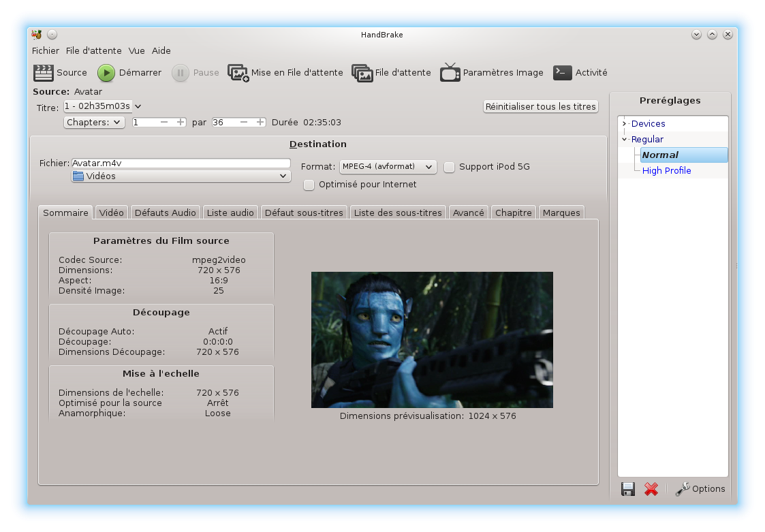Click the pin button in the title bar
765x532 pixels.
[52, 34]
